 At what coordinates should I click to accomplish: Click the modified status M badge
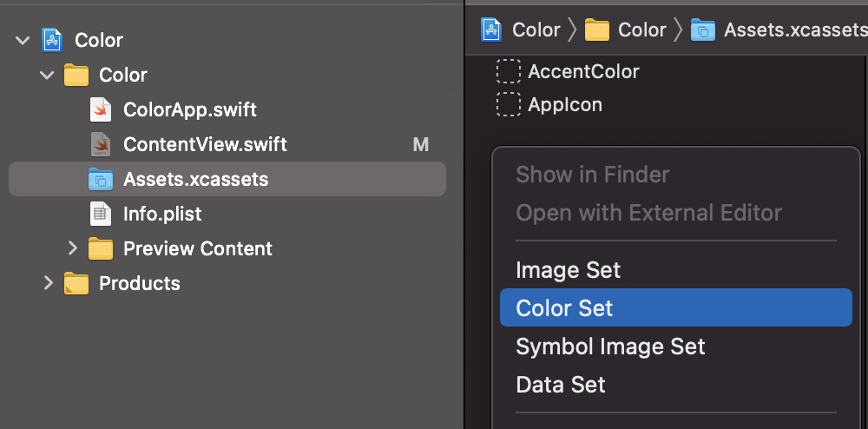(421, 145)
